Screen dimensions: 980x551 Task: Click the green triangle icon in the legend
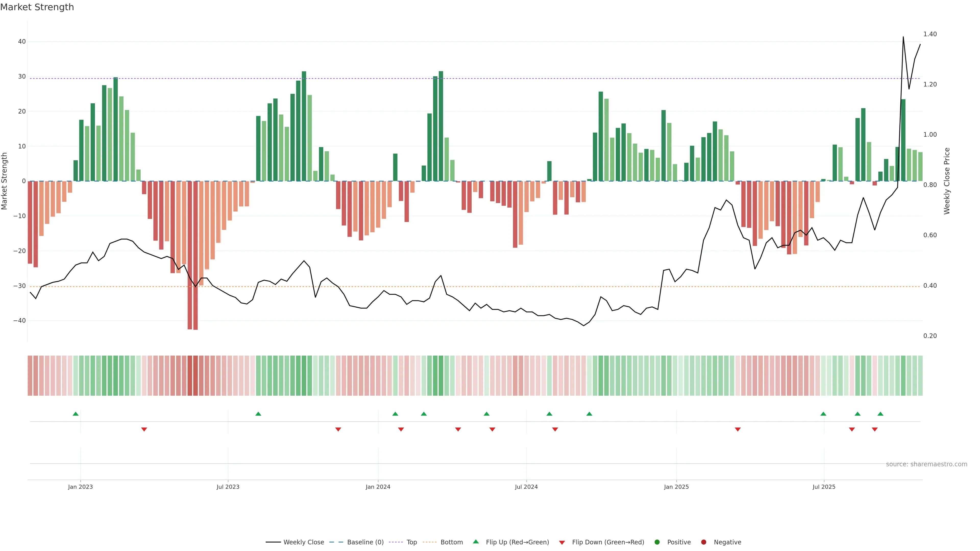point(475,542)
